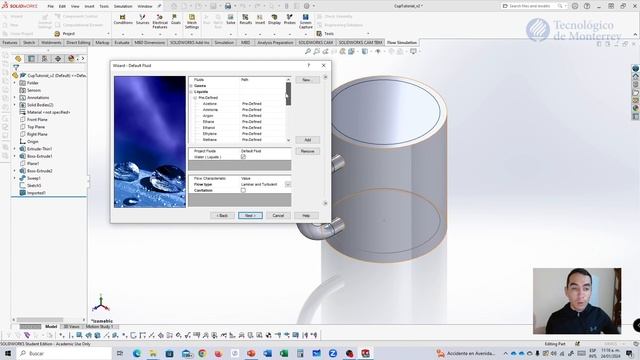
Task: Expand the Gases node in the fluids list
Action: (191, 86)
